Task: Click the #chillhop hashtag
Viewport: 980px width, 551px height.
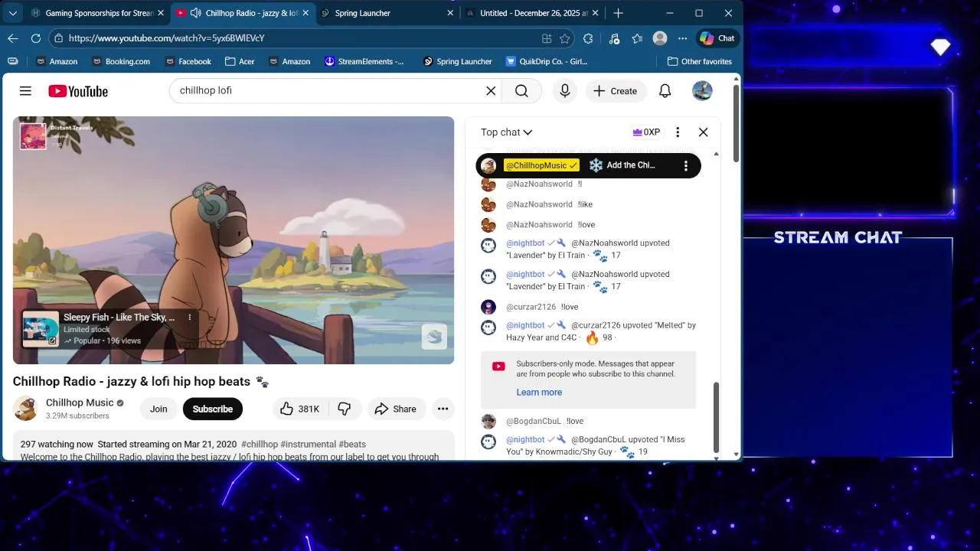Action: point(260,444)
